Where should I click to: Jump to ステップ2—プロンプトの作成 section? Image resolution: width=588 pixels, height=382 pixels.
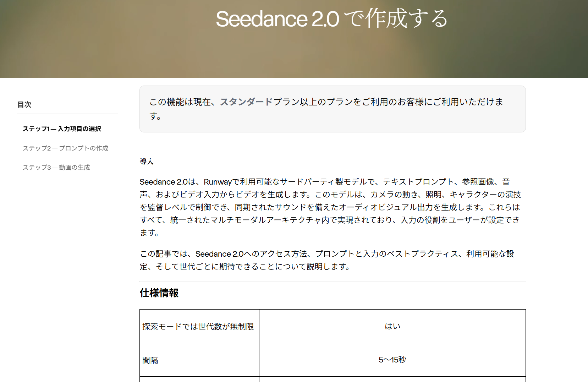tap(65, 148)
